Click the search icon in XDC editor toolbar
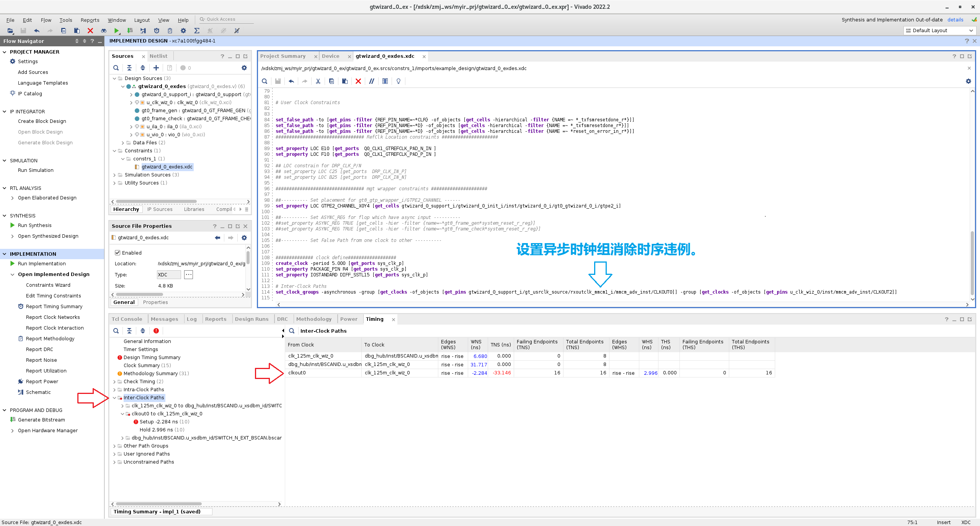980x526 pixels. click(265, 81)
